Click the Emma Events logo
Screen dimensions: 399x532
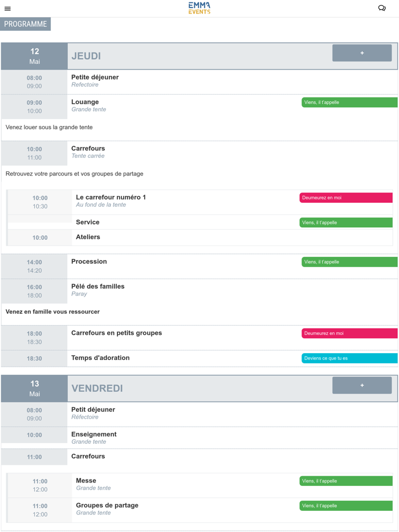[x=199, y=8]
